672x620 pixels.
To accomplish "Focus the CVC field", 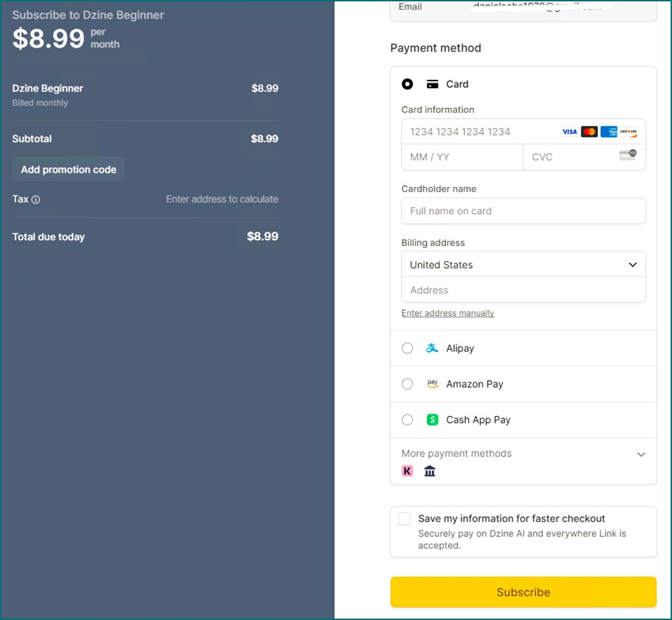I will coord(585,157).
